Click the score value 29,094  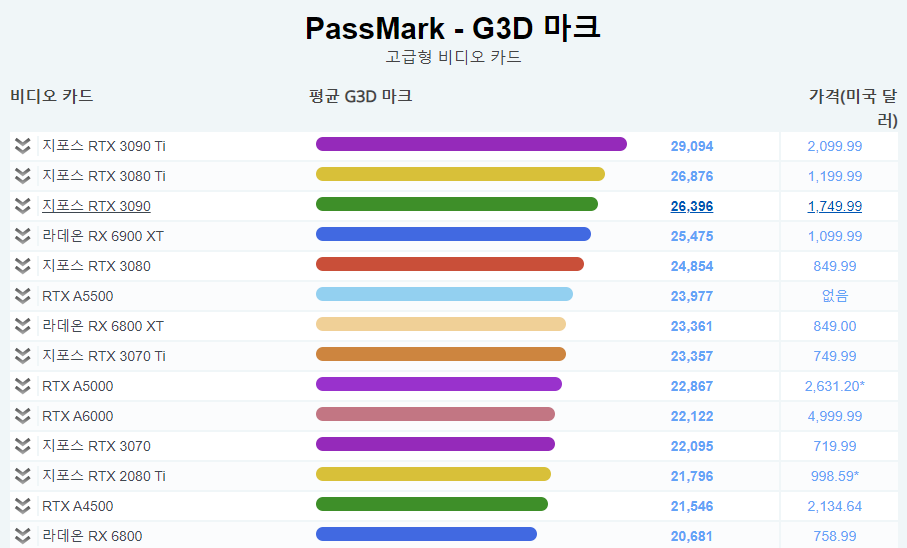click(692, 146)
